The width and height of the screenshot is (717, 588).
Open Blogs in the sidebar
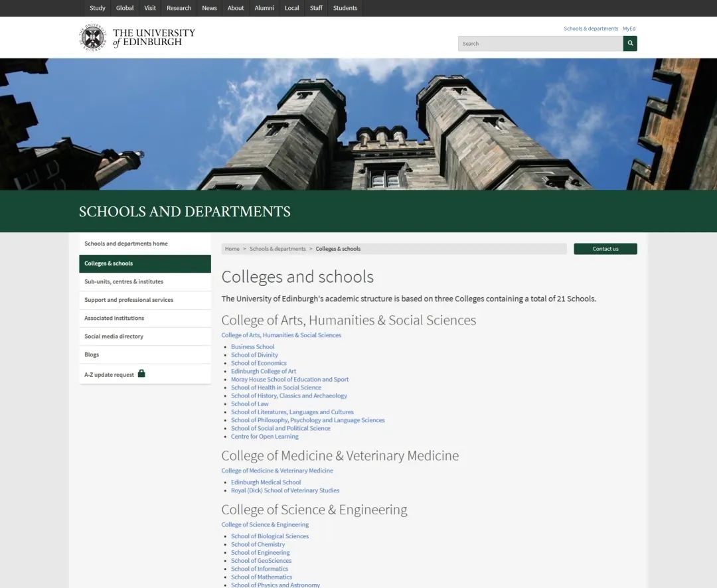[x=145, y=355]
